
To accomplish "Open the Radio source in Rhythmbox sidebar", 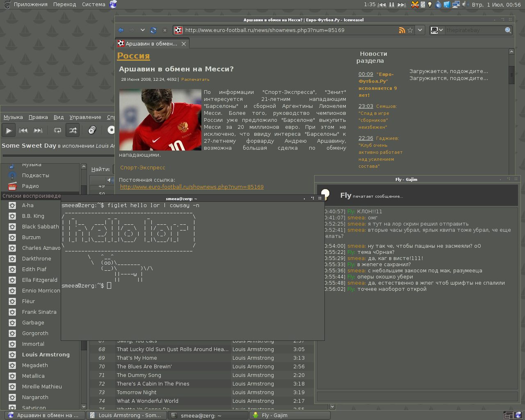I will [x=30, y=186].
